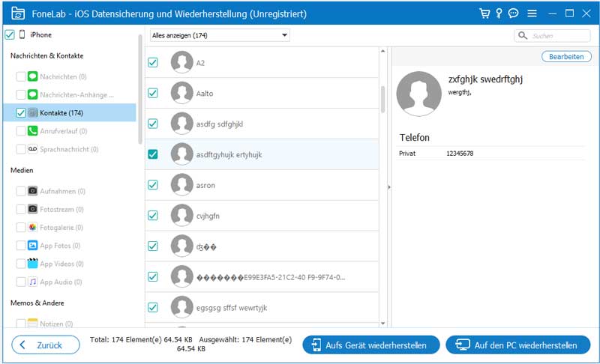Image resolution: width=600 pixels, height=364 pixels.
Task: Open the feedback chat bubble icon
Action: [513, 13]
